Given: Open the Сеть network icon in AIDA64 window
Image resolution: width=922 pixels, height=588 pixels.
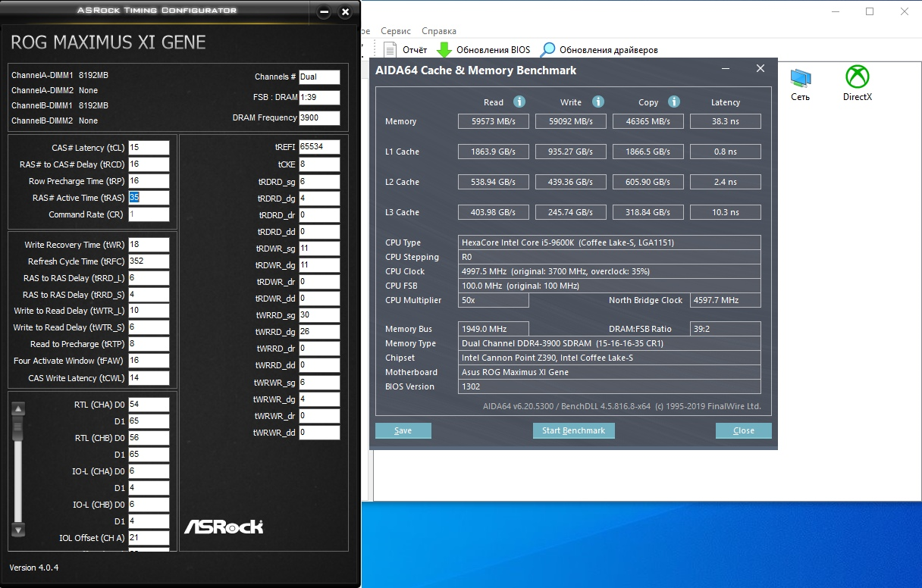Looking at the screenshot, I should 800,83.
